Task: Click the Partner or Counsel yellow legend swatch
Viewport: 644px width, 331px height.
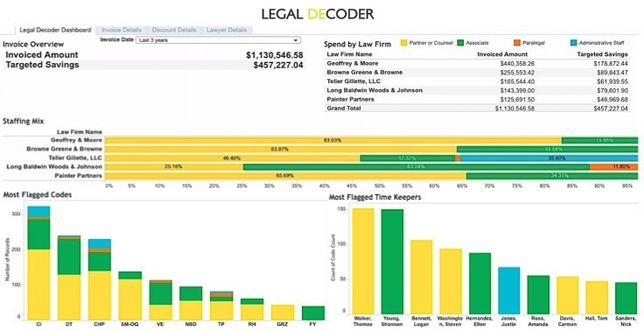Action: tap(403, 43)
